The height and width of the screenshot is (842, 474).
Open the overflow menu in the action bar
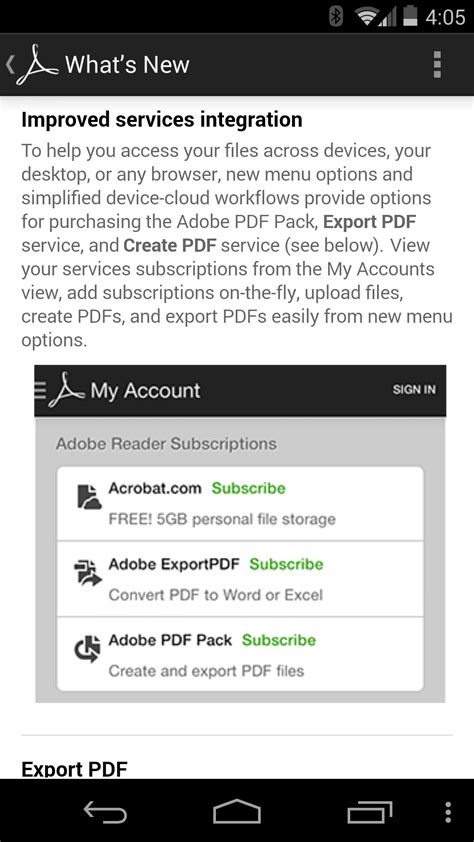pyautogui.click(x=437, y=65)
